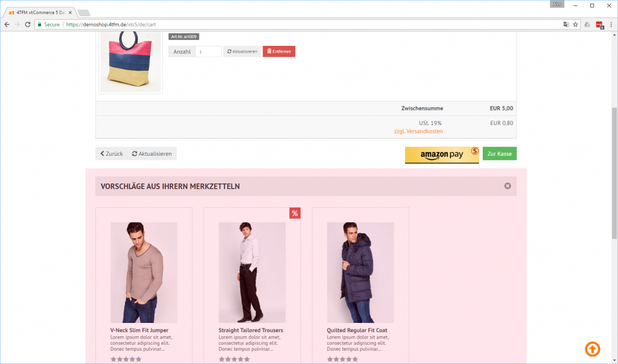
Task: Click the orange scroll-to-top arrow icon
Action: (592, 349)
